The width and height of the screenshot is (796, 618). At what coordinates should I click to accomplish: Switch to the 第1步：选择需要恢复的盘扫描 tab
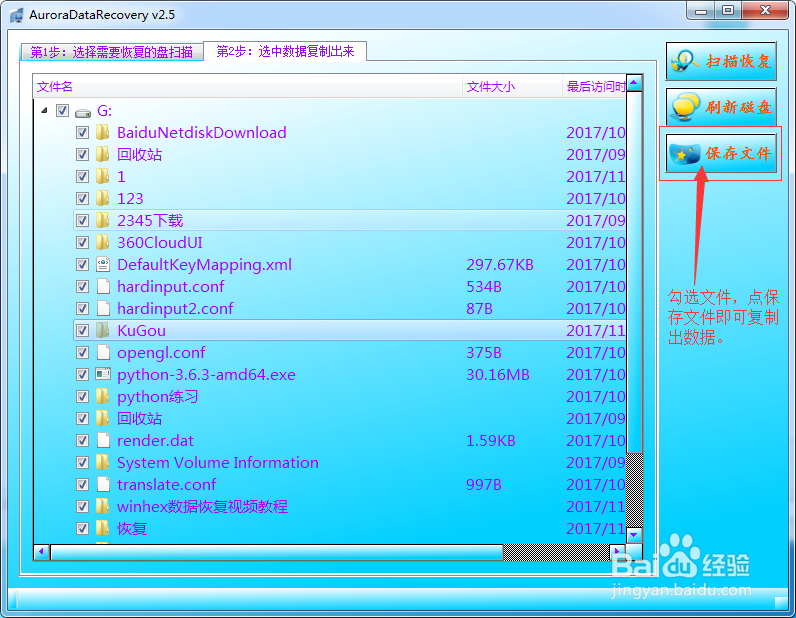112,52
